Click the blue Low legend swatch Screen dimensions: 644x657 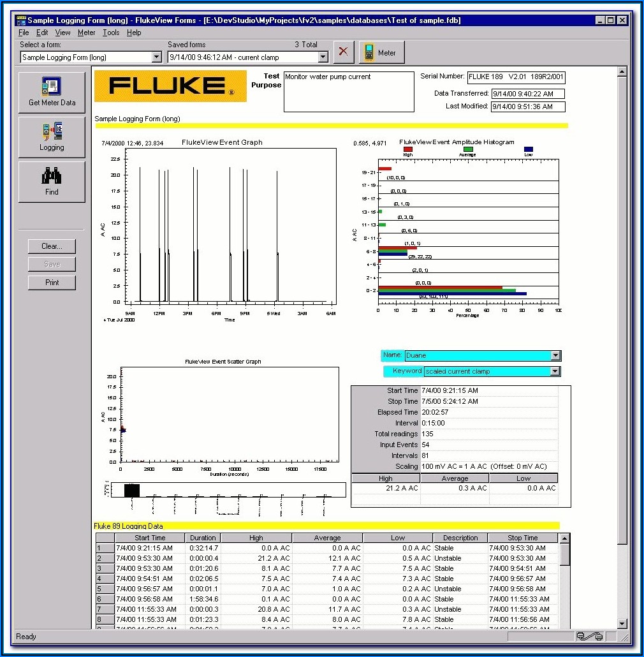tap(528, 149)
